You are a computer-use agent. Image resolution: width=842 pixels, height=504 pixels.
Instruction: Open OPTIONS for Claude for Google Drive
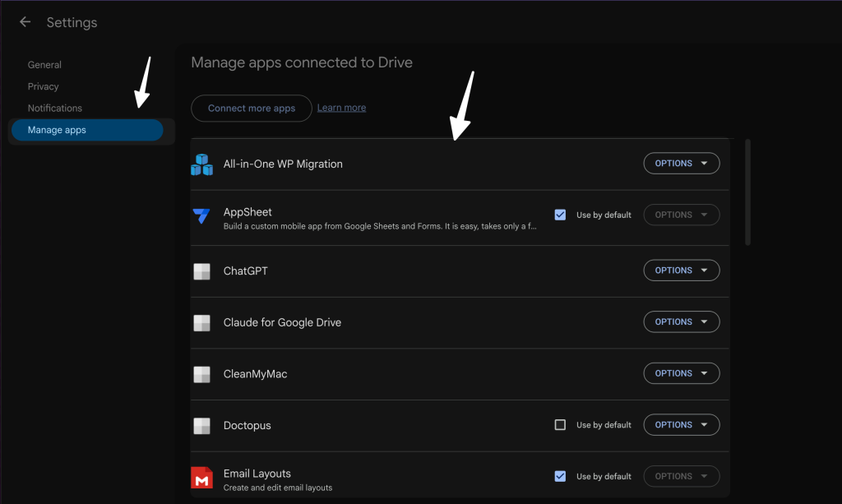coord(681,321)
